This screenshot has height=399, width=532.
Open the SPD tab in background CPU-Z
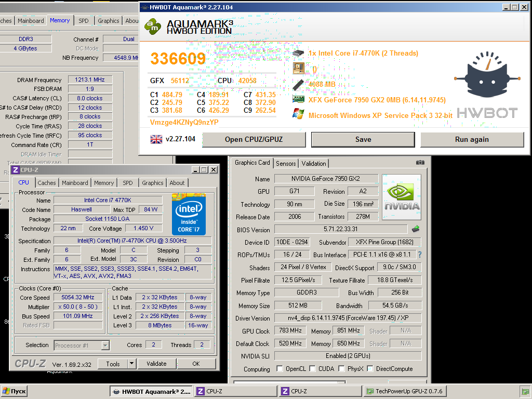pos(84,21)
